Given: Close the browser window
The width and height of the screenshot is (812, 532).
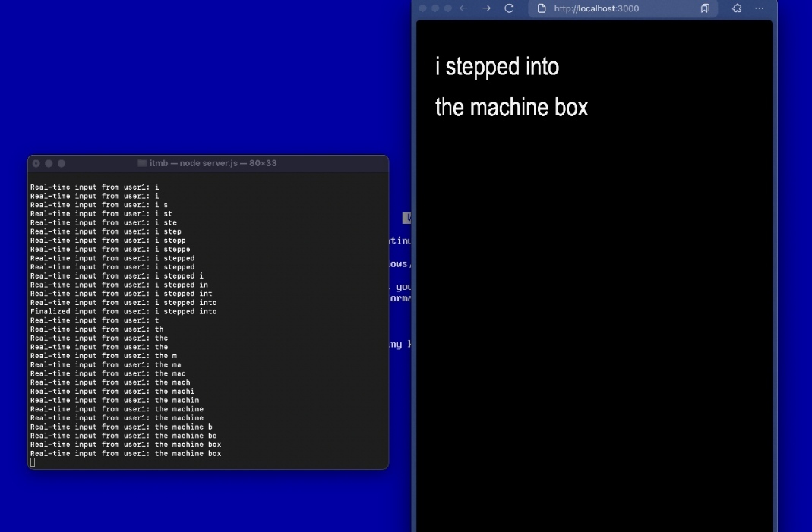Looking at the screenshot, I should pyautogui.click(x=422, y=8).
